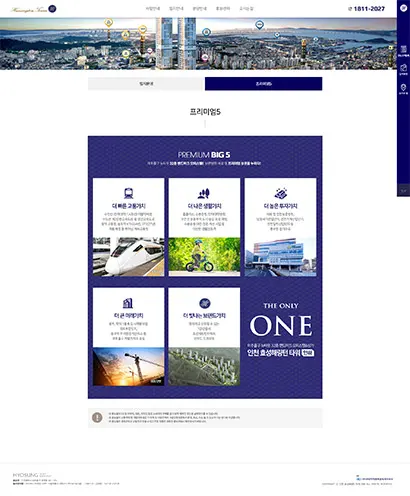Collapse the sidebar with the bottom chevron
This screenshot has width=410, height=496.
click(403, 190)
